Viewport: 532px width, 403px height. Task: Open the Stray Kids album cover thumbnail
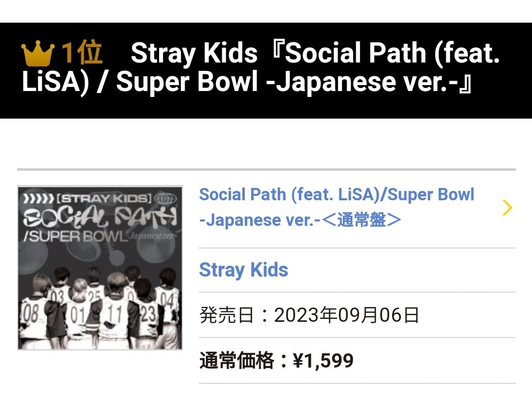100,268
